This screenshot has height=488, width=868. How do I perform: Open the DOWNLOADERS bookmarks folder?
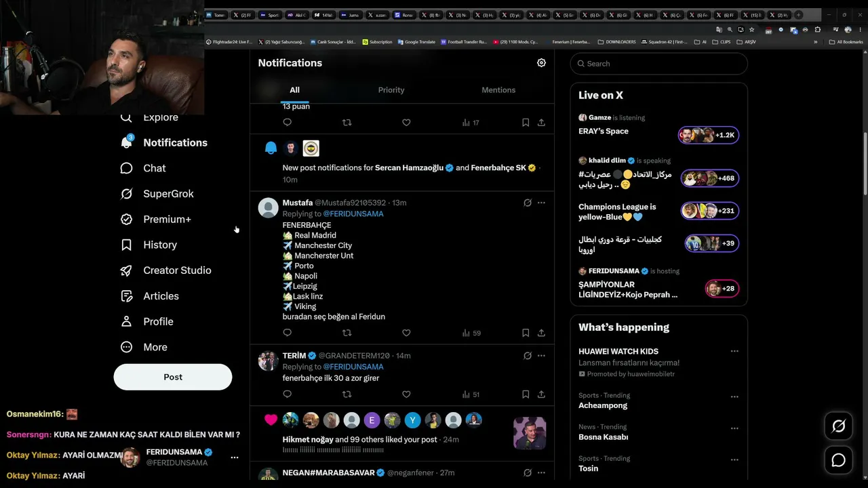(x=617, y=42)
